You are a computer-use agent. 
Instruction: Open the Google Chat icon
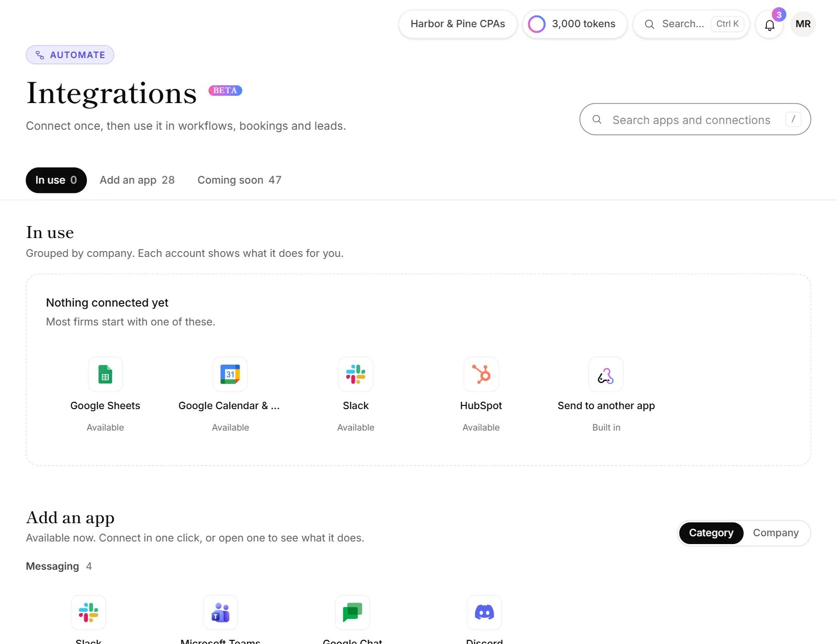(x=353, y=612)
